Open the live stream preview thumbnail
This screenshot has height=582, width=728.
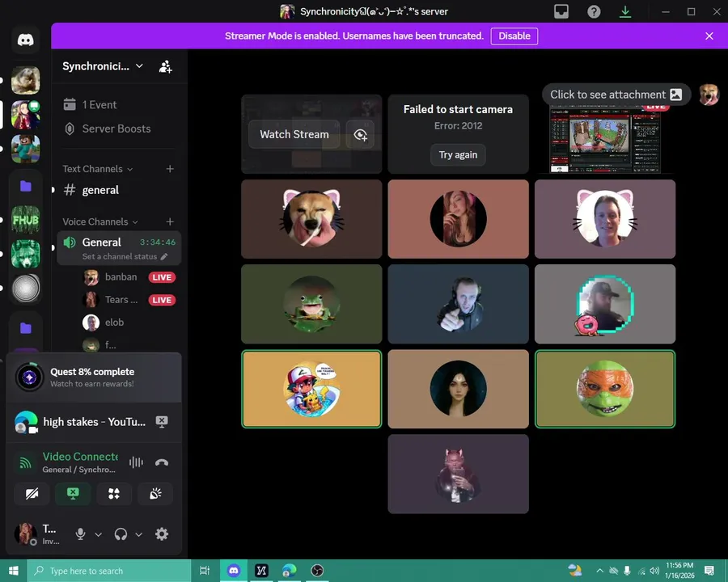coord(605,139)
